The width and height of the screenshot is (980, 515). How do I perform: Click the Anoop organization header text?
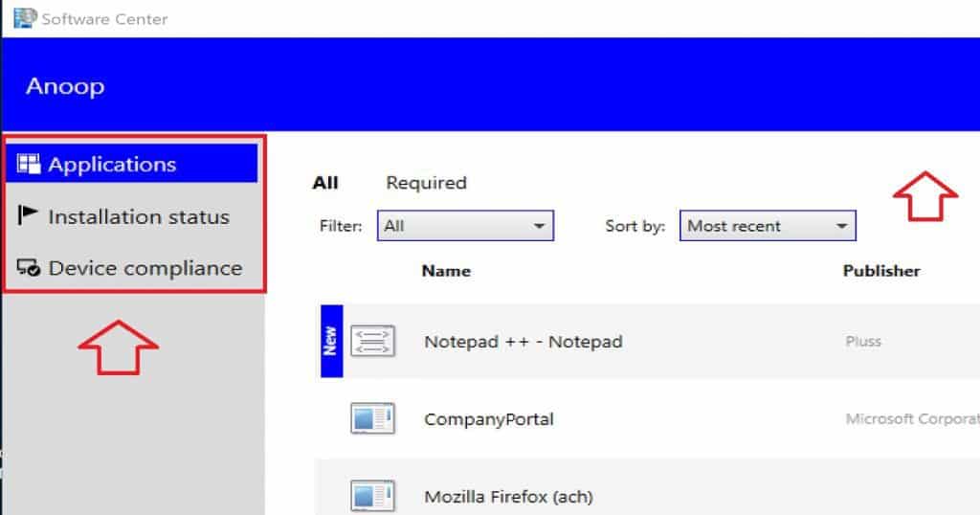click(65, 86)
